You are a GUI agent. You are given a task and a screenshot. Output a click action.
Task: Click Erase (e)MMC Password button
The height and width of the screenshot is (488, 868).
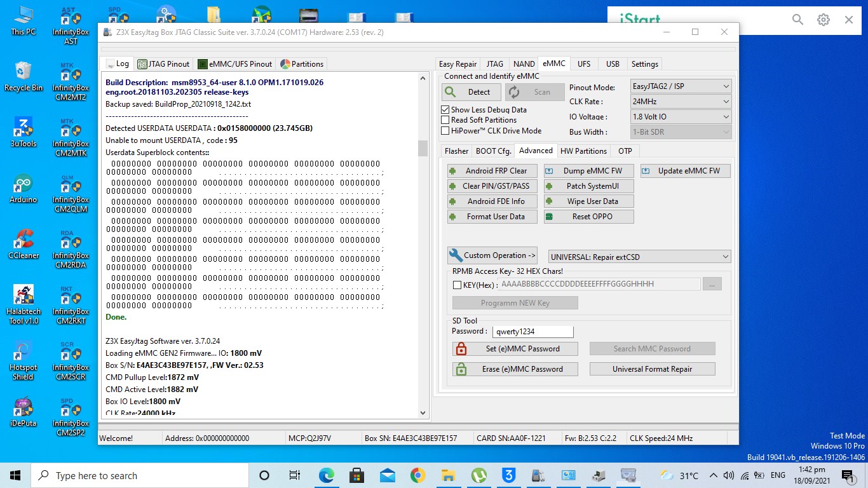515,369
